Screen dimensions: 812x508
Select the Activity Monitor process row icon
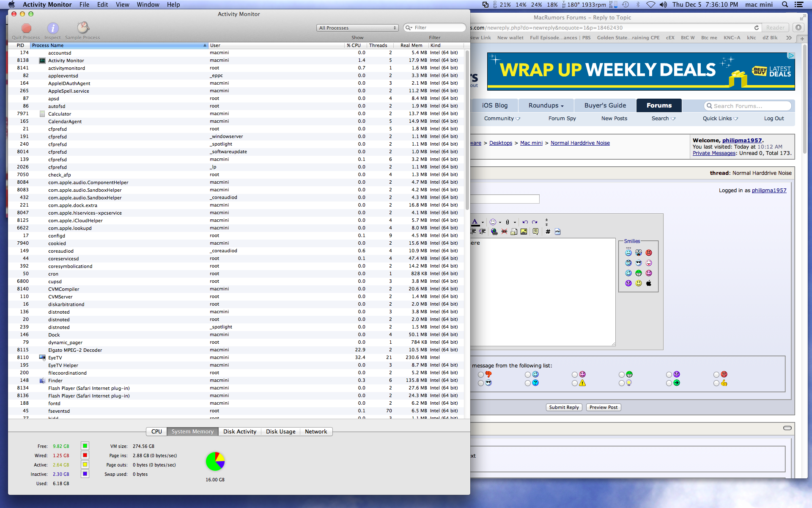click(x=42, y=61)
